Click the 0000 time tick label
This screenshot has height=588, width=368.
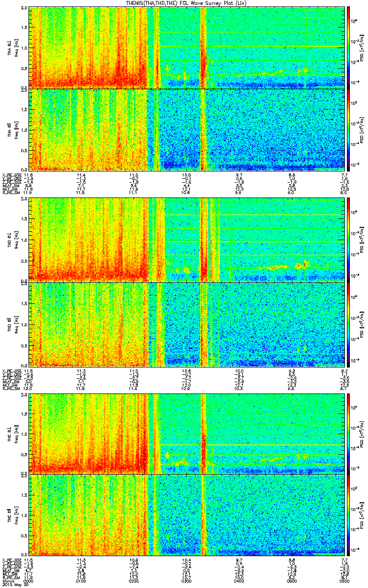29,582
